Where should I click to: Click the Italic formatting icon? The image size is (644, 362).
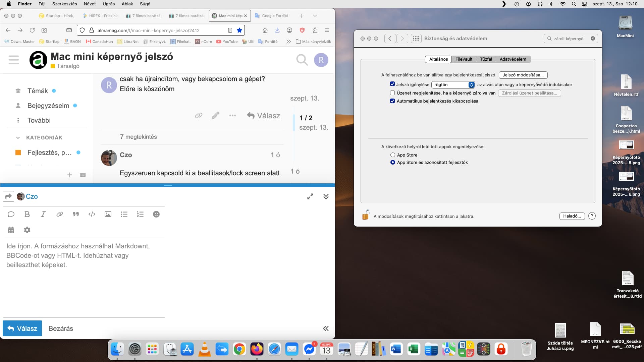[x=43, y=214]
